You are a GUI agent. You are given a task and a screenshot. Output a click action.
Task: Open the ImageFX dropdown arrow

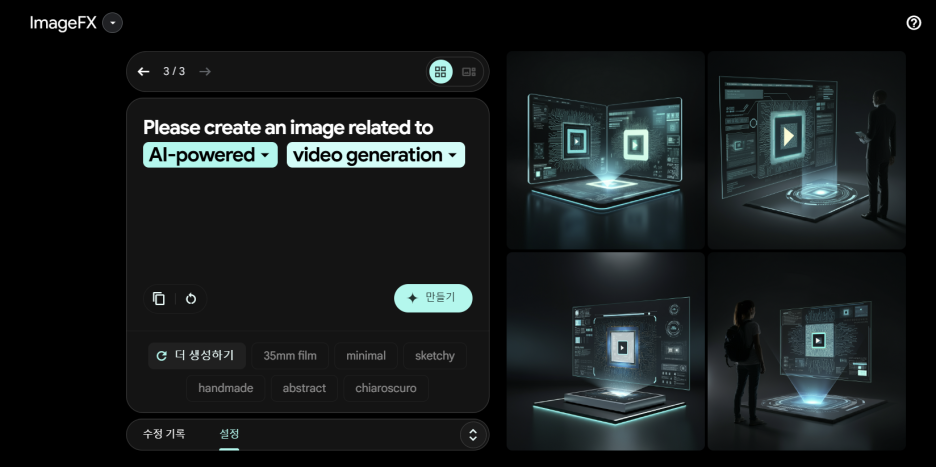point(112,23)
